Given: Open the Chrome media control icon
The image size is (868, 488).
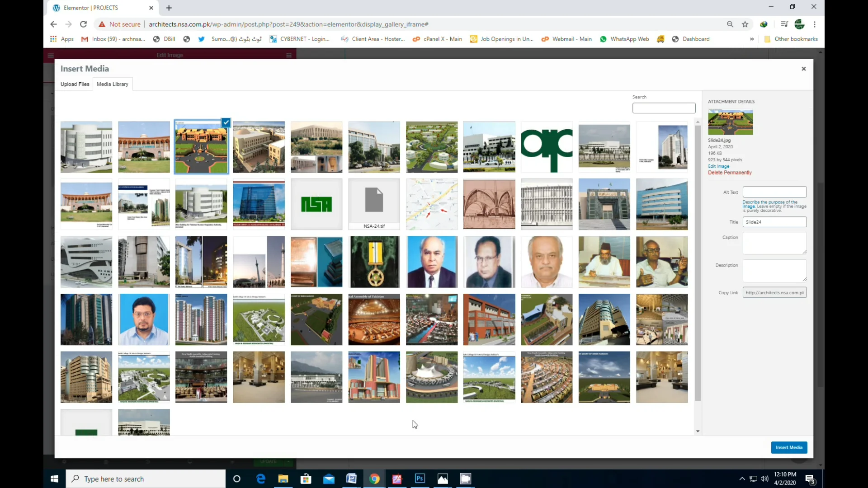Looking at the screenshot, I should click(784, 24).
